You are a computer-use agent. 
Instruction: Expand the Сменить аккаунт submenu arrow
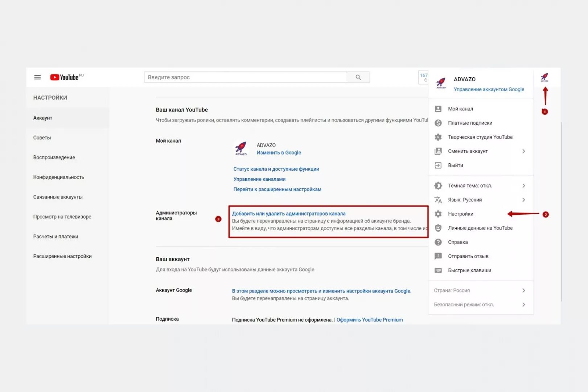pyautogui.click(x=523, y=151)
